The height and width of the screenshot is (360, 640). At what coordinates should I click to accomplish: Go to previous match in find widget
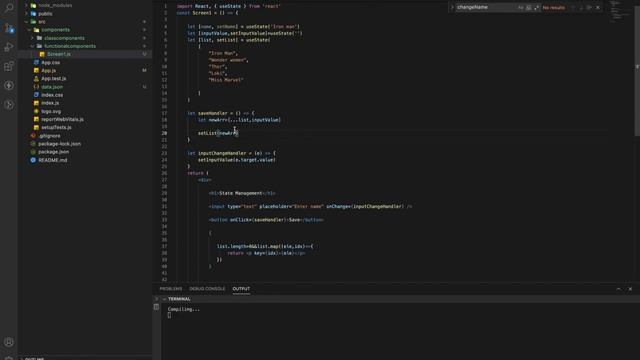pyautogui.click(x=573, y=7)
